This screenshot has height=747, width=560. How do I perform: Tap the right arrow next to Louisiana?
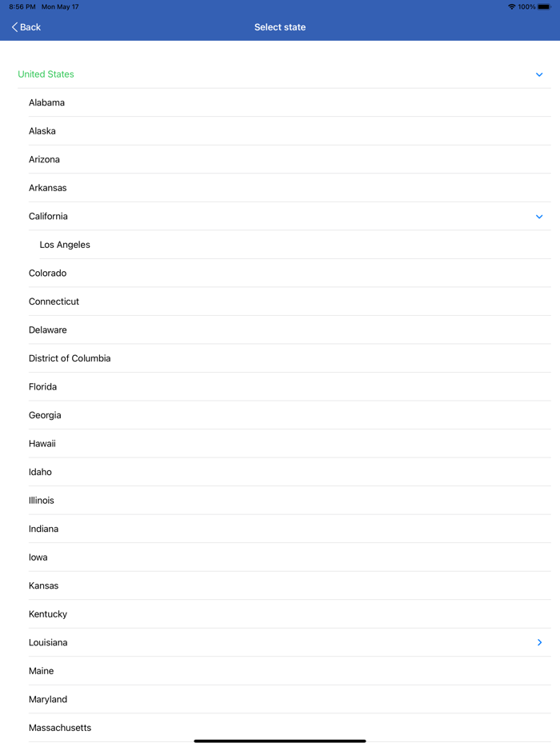(539, 642)
